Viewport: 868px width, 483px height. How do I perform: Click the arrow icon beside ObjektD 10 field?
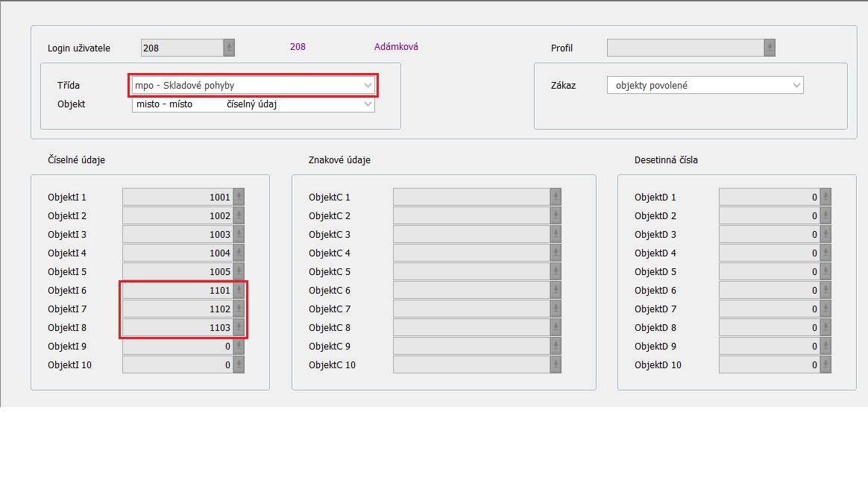point(825,364)
